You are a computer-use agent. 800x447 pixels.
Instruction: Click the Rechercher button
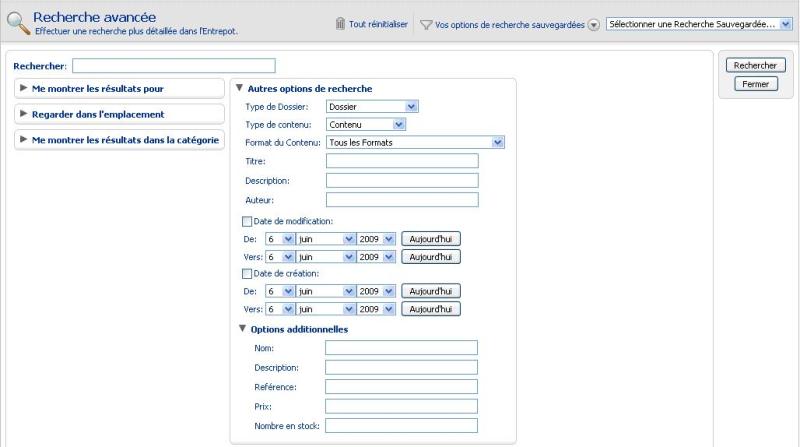coord(755,65)
